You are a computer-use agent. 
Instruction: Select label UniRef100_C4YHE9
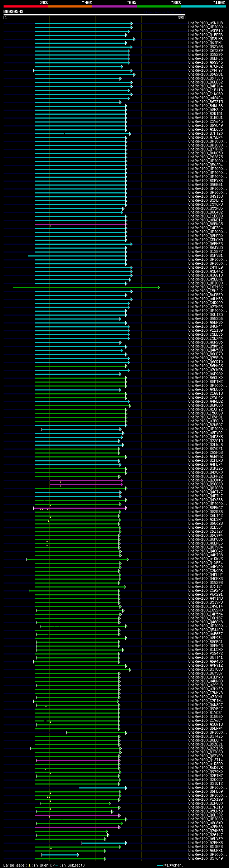pyautogui.click(x=205, y=268)
